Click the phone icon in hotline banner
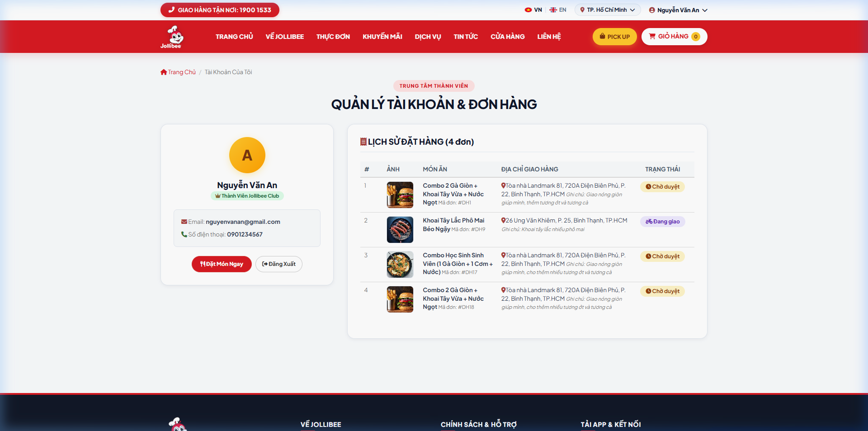The height and width of the screenshot is (431, 868). point(171,10)
